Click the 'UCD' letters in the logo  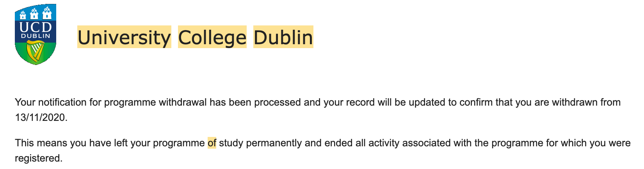(36, 27)
